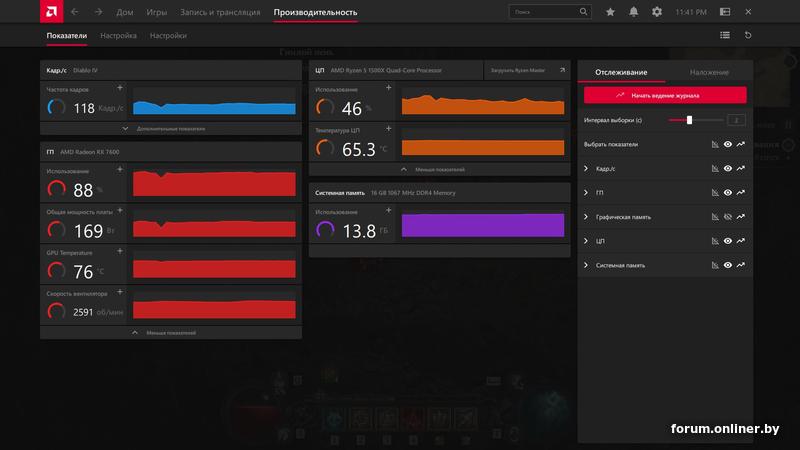Click the logging trend icon in ГП row
Image resolution: width=800 pixels, height=450 pixels.
[741, 192]
